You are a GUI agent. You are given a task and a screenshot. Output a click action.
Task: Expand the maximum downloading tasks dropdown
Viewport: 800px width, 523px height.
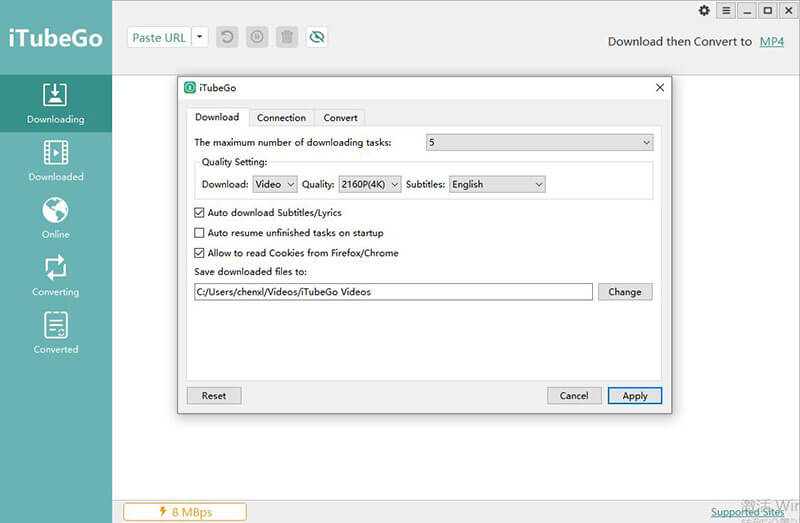[539, 143]
